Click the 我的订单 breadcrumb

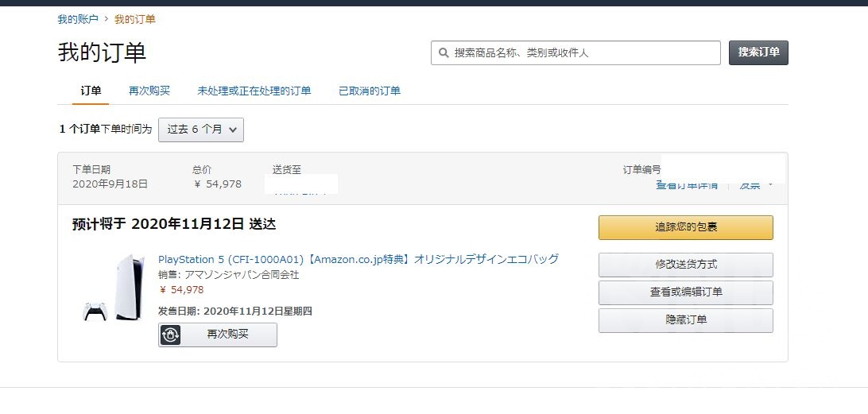click(135, 19)
